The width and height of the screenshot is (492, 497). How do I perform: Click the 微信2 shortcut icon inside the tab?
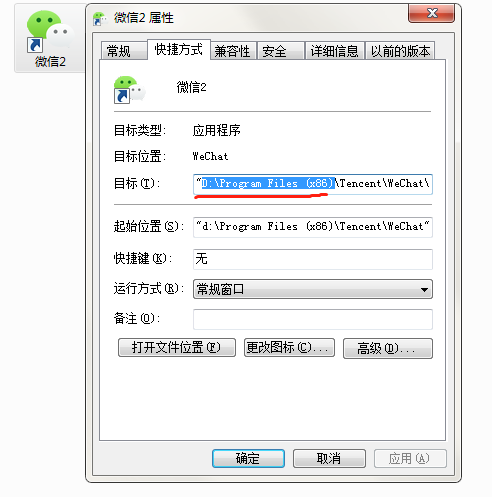(x=130, y=89)
